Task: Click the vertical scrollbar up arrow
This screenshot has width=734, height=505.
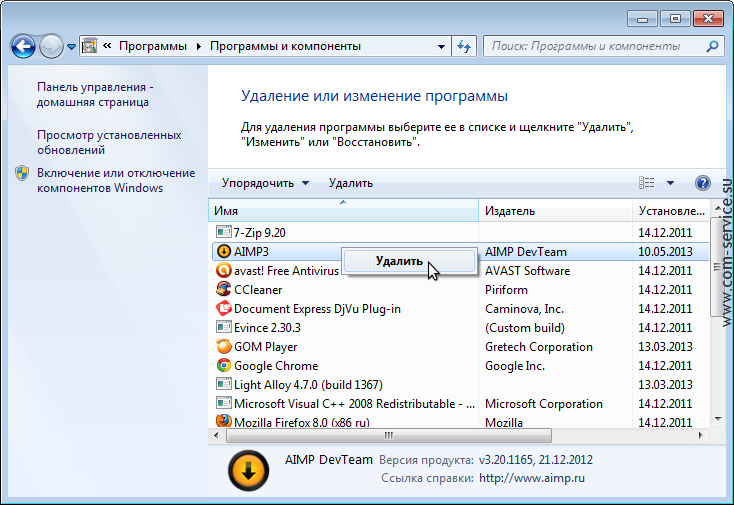Action: 718,207
